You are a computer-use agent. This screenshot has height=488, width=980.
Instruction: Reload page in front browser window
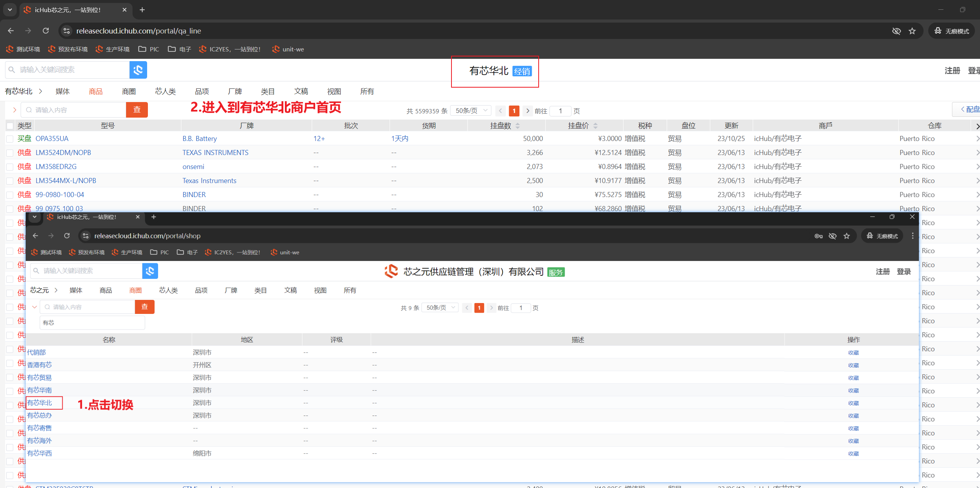[67, 236]
